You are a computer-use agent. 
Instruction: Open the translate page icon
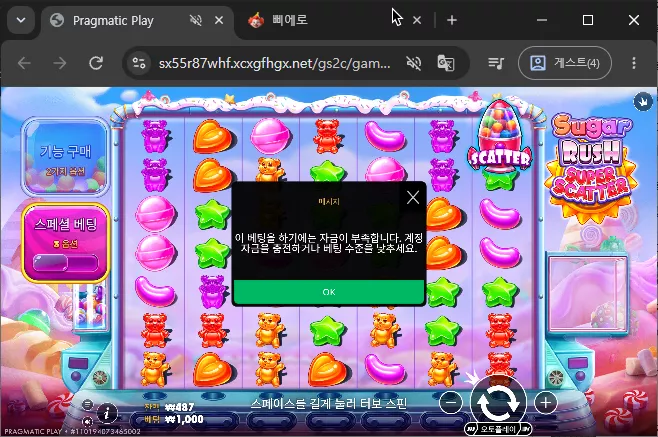click(x=446, y=63)
